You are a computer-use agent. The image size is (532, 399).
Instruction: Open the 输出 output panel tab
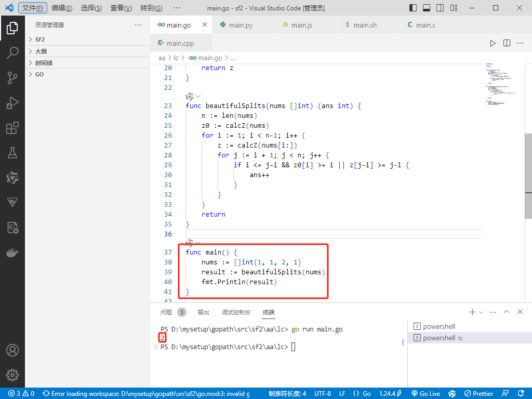[204, 312]
